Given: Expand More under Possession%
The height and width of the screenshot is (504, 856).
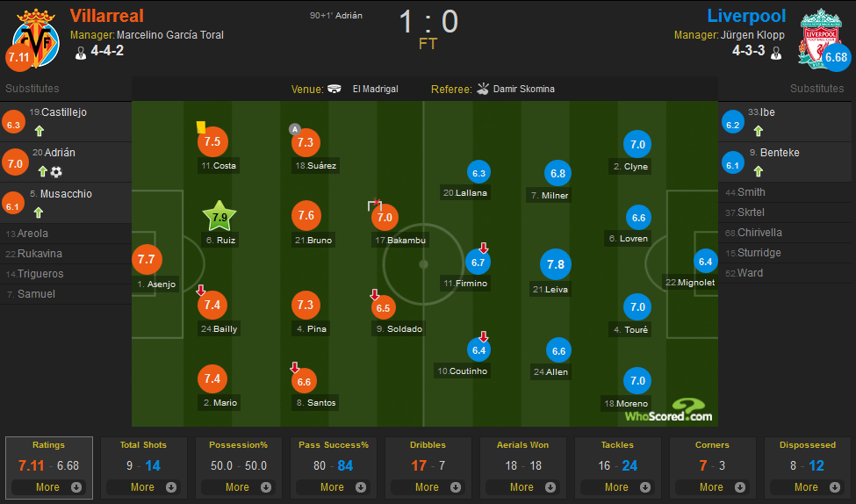Looking at the screenshot, I should [x=238, y=487].
